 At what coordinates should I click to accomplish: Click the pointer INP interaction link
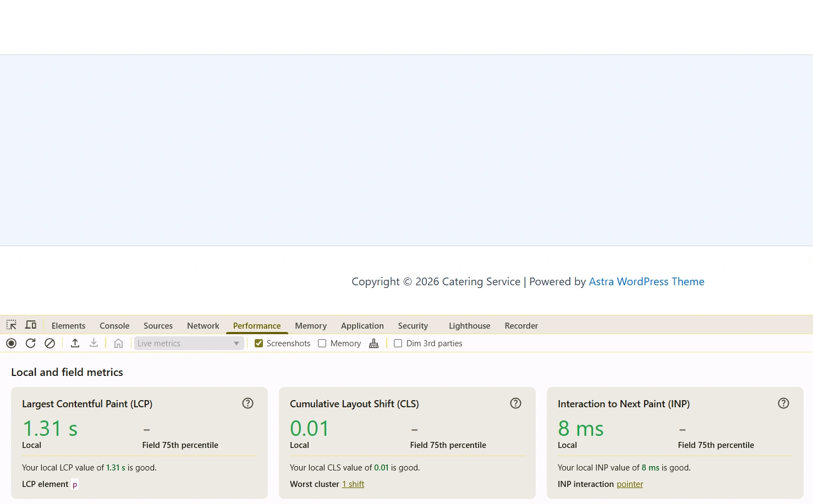[x=630, y=484]
